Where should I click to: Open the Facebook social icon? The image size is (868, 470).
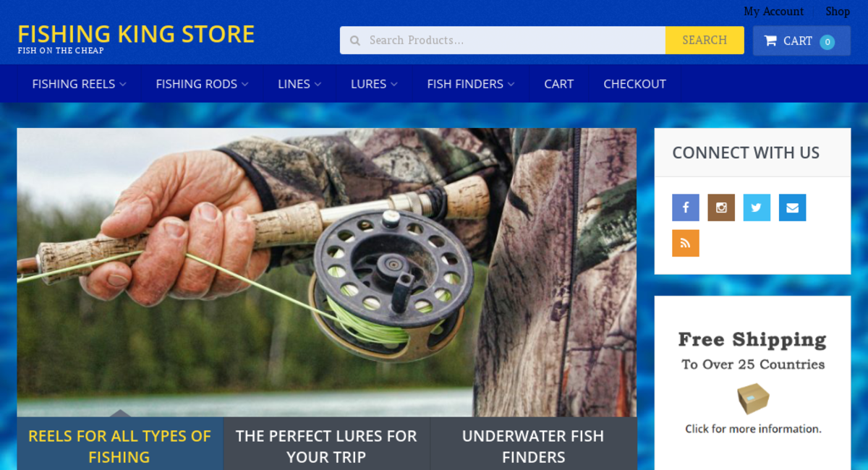point(686,208)
